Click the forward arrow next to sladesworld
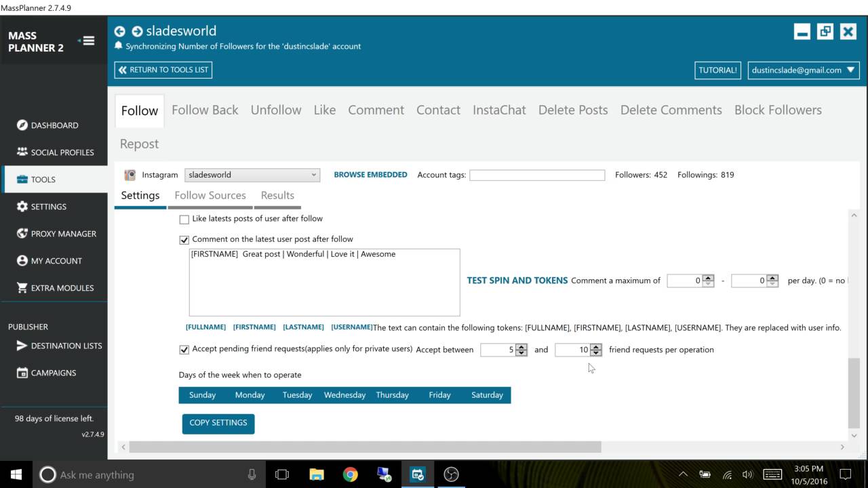Viewport: 868px width, 488px height. click(x=137, y=31)
